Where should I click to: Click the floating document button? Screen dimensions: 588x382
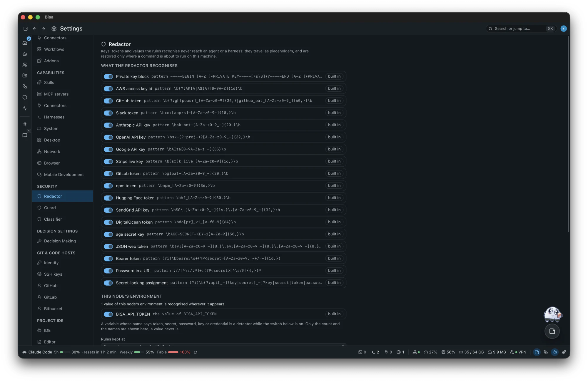[x=552, y=331]
